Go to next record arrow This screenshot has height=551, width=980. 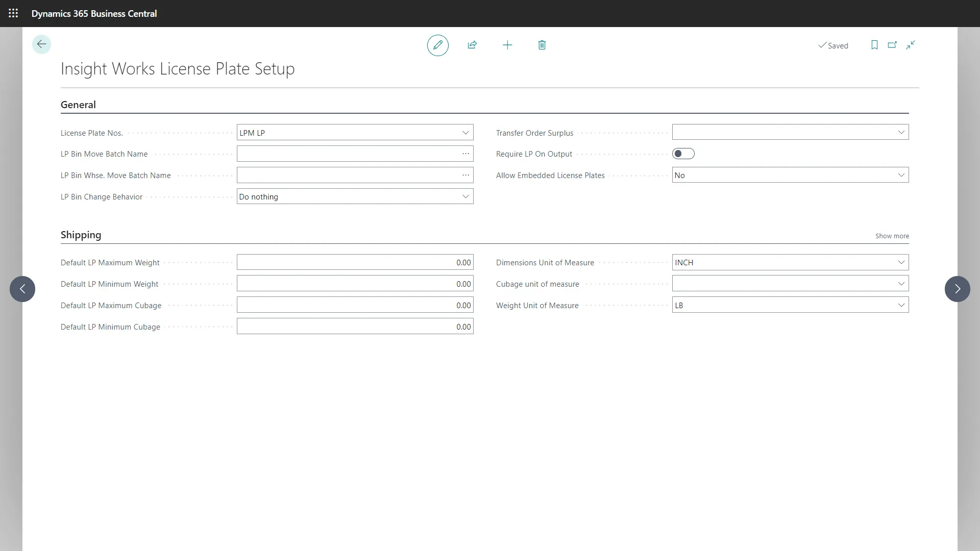tap(957, 289)
